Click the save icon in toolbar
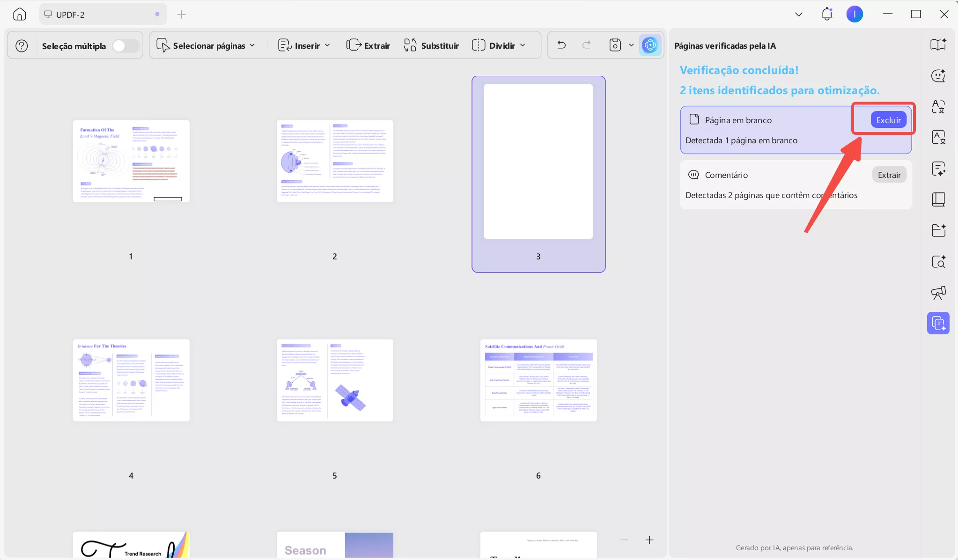The height and width of the screenshot is (560, 958). (x=615, y=45)
